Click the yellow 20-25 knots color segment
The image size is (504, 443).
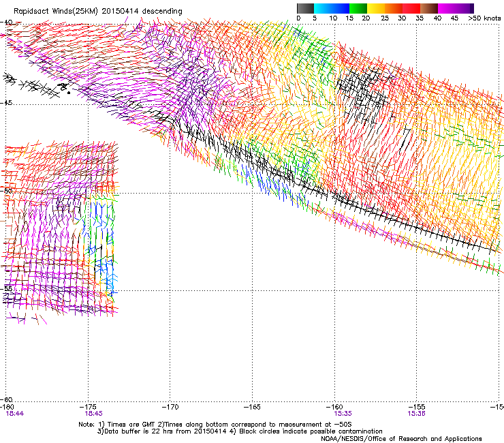[376, 8]
